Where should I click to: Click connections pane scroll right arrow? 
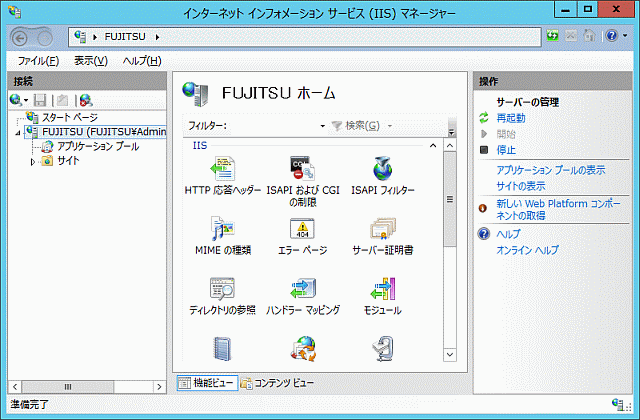click(159, 387)
